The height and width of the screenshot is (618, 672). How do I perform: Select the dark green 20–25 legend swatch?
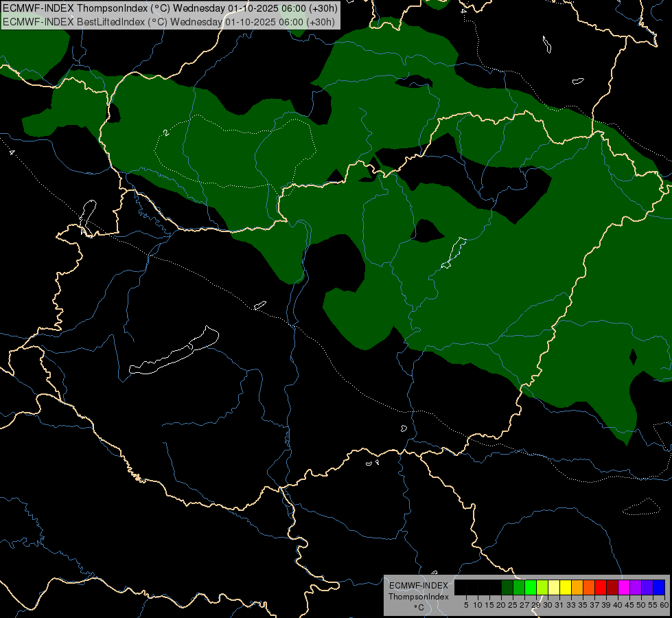(x=507, y=587)
